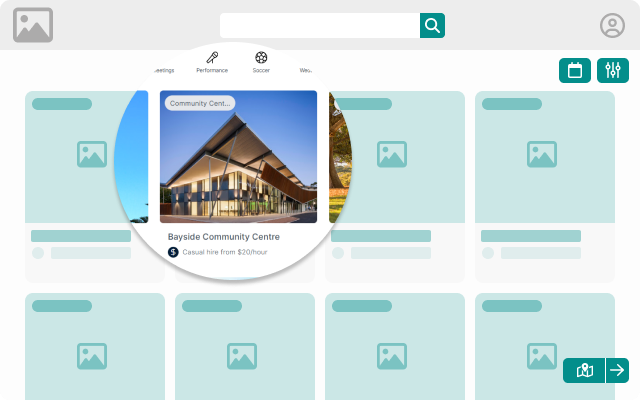This screenshot has width=640, height=400.
Task: Open the Bayside Community Centre photo
Action: (x=238, y=157)
